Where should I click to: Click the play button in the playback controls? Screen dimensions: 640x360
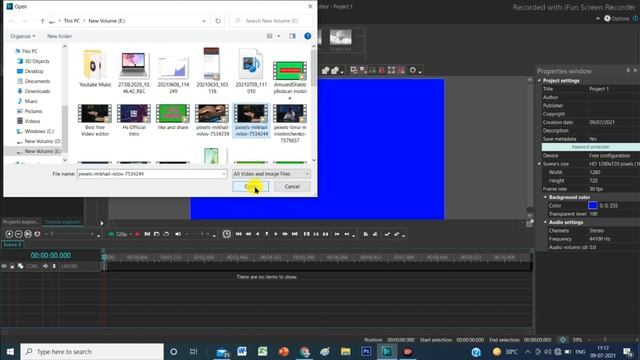coord(276,234)
